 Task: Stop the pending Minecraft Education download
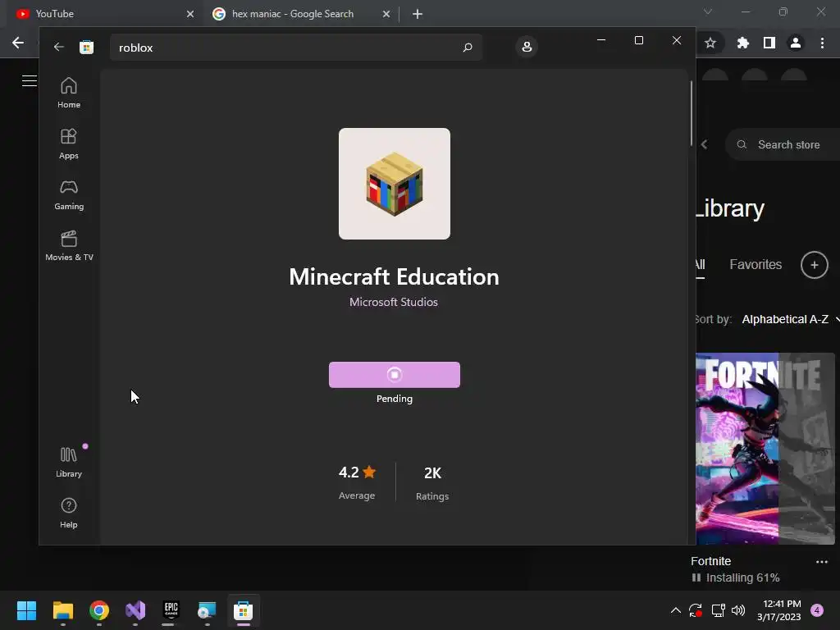(x=395, y=374)
